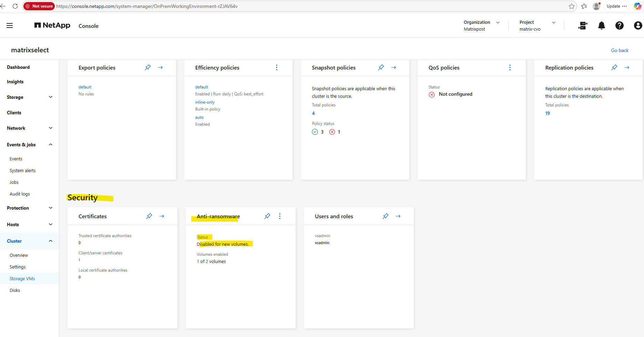644x337 pixels.
Task: Select Storage VMs in the sidebar
Action: [22, 278]
